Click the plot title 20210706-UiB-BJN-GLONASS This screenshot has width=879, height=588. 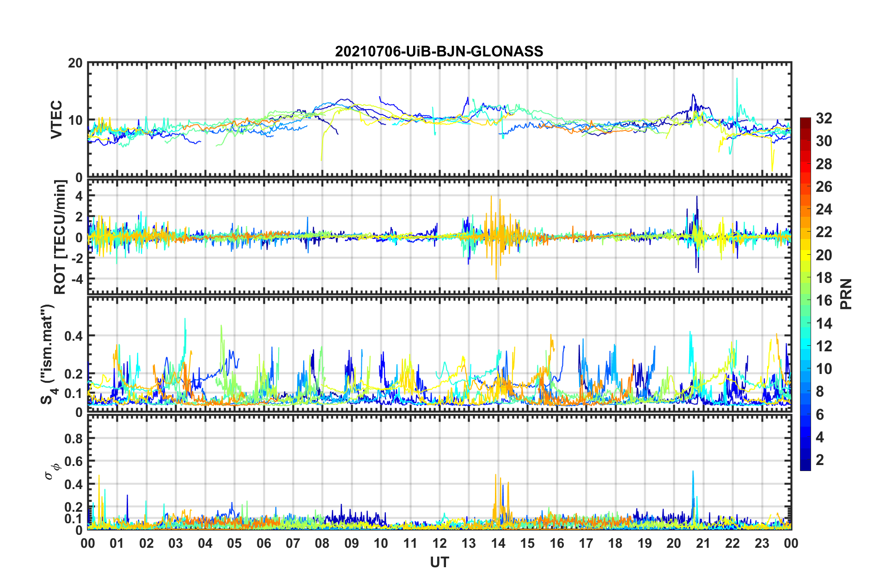coord(439,51)
